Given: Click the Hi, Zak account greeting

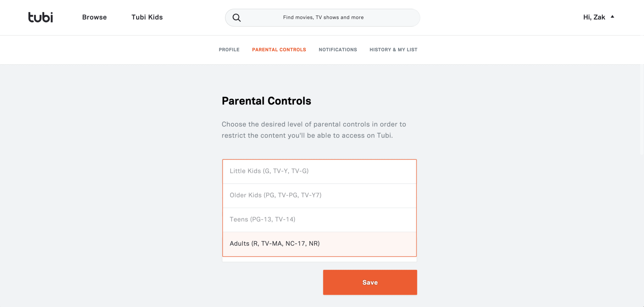Looking at the screenshot, I should tap(594, 17).
